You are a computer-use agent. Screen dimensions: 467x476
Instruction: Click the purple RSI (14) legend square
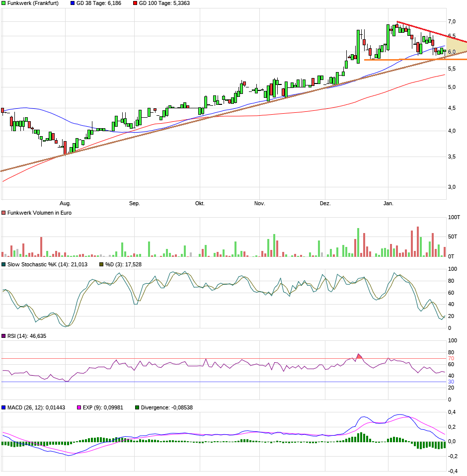(3, 336)
